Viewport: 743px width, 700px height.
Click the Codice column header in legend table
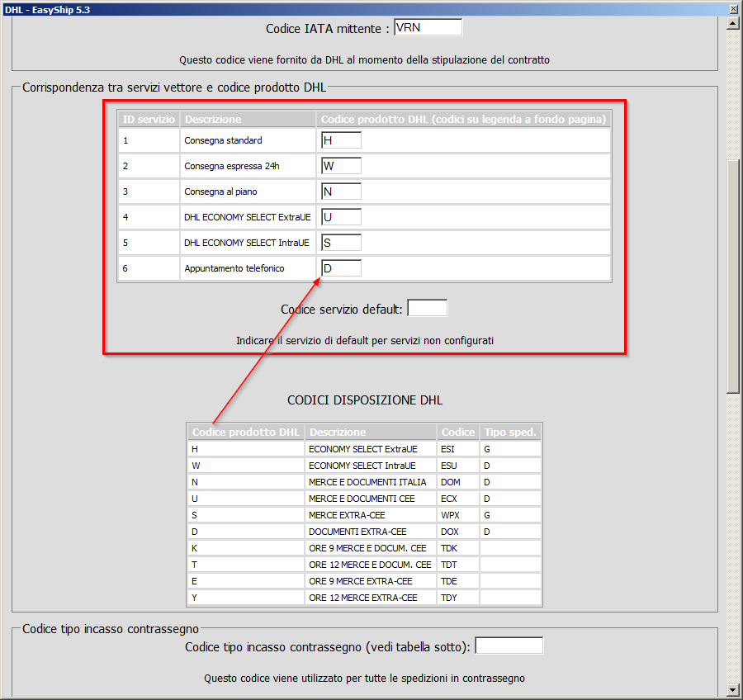coord(457,432)
